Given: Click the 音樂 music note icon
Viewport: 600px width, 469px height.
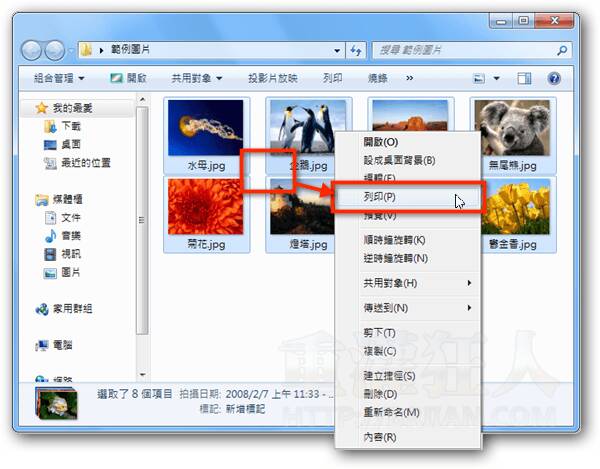Looking at the screenshot, I should (51, 236).
